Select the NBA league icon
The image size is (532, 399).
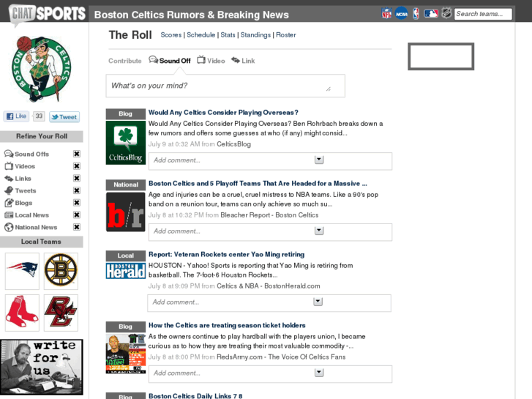pos(416,14)
